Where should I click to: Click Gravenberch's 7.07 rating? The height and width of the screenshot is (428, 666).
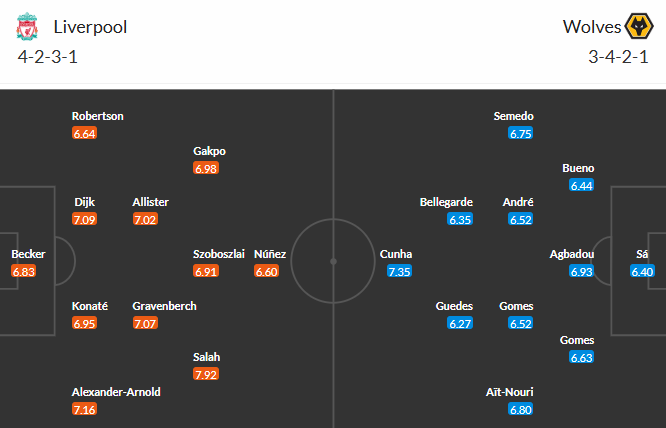coord(145,323)
